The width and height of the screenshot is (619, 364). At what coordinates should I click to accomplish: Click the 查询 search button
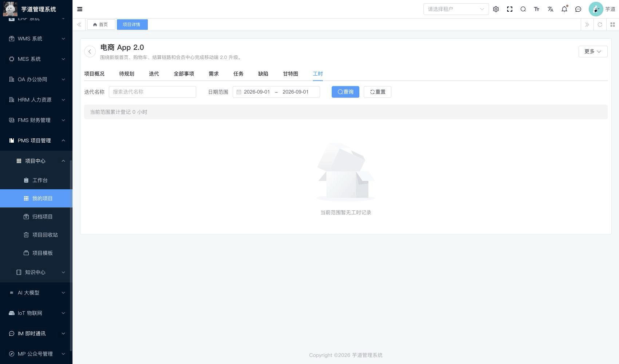(346, 92)
